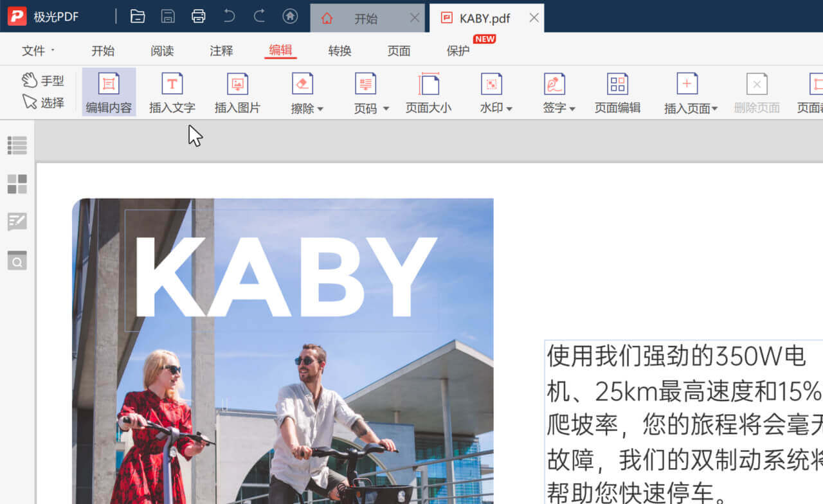Open the 文件 file menu
The image size is (823, 504).
34,51
